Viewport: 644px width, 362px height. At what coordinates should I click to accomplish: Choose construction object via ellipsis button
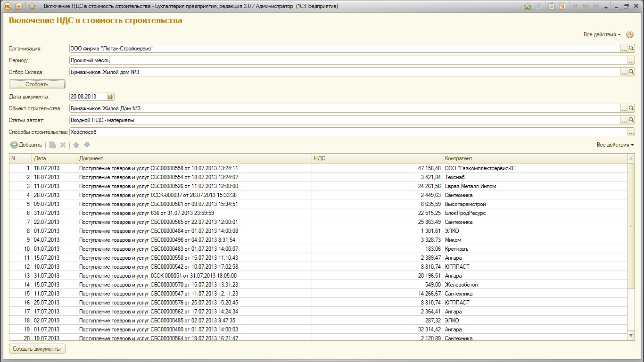624,108
